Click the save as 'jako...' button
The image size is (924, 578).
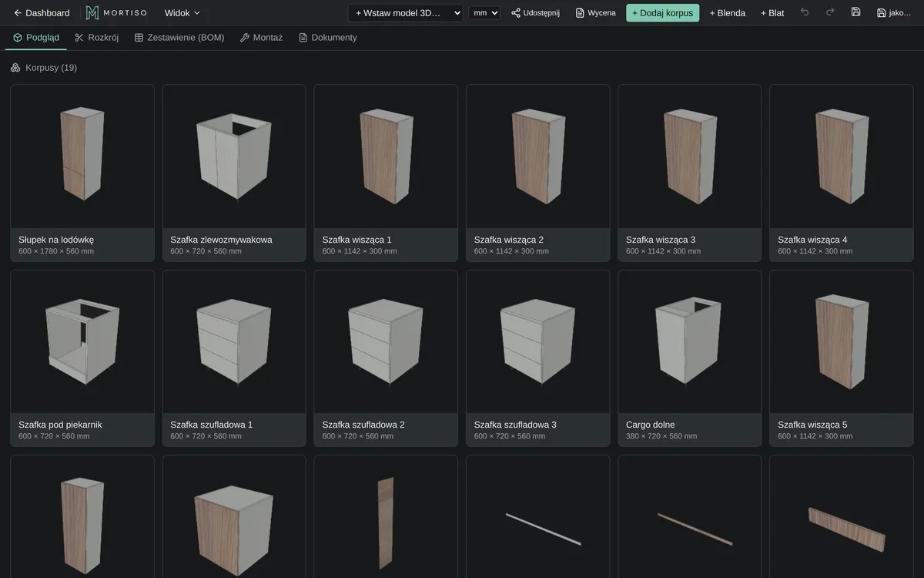(x=893, y=13)
